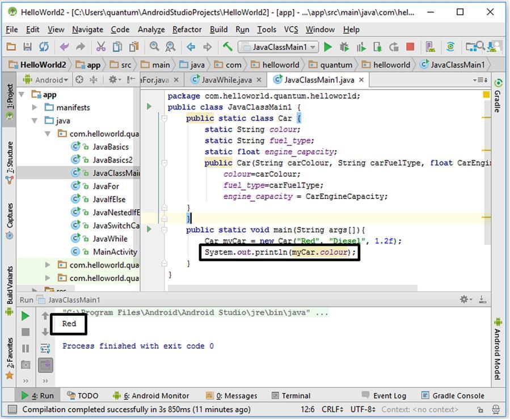Start debugging with the bug icon
The height and width of the screenshot is (420, 510).
(344, 47)
